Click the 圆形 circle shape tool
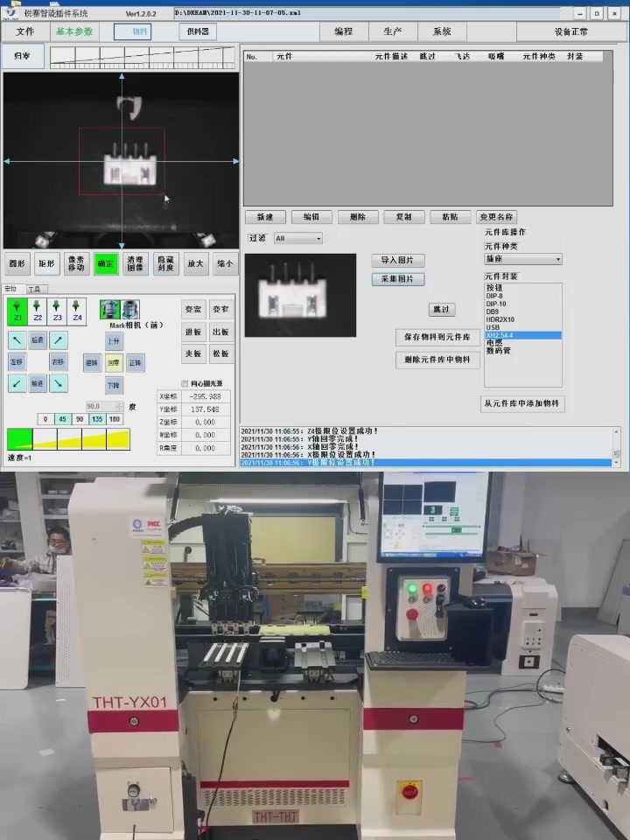This screenshot has height=840, width=630. [17, 263]
